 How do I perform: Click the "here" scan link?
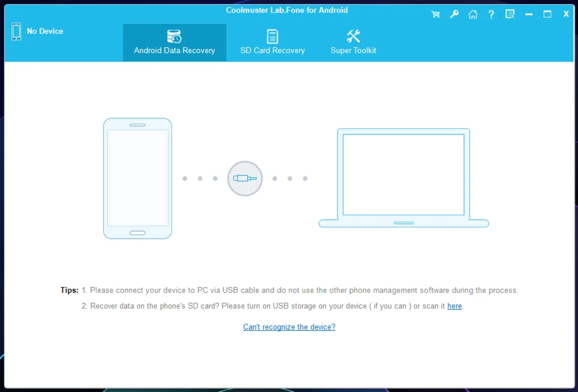click(x=454, y=306)
